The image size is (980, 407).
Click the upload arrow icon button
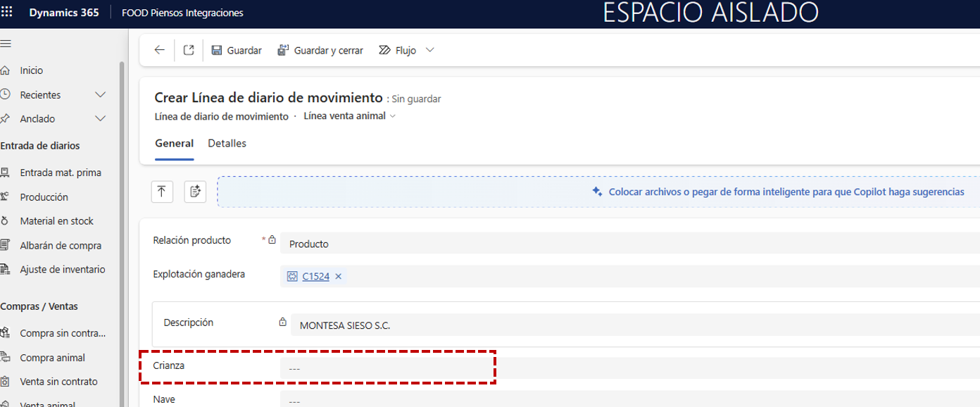coord(162,192)
